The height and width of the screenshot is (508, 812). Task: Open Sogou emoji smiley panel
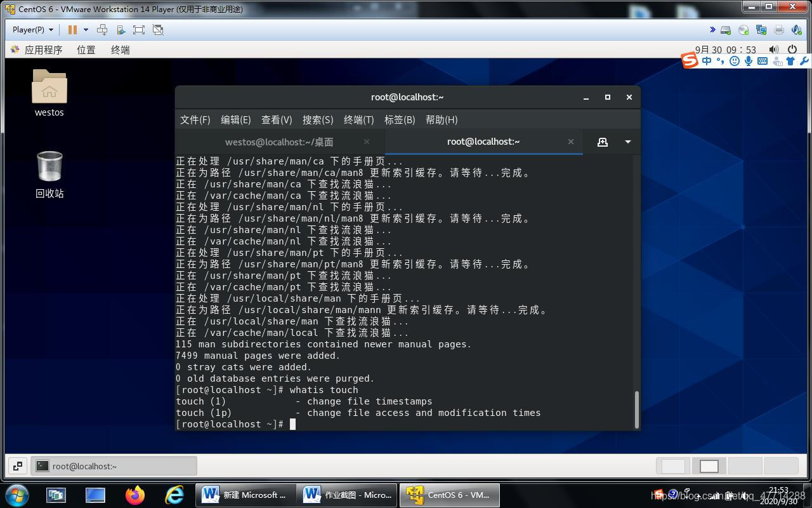(x=735, y=61)
